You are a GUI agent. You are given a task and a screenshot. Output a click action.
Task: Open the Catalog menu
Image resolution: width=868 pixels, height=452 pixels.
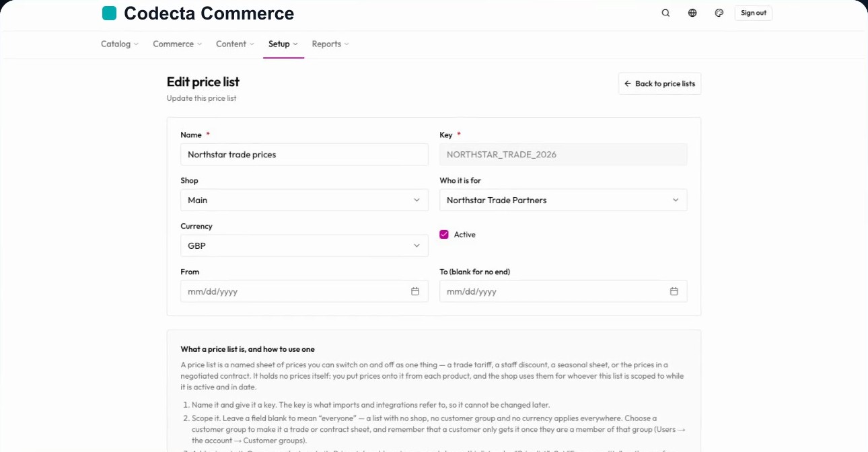120,44
